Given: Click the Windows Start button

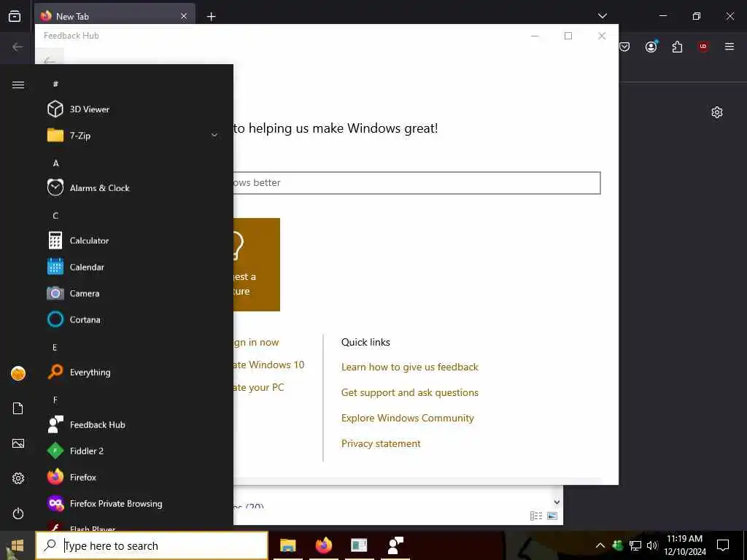Looking at the screenshot, I should pos(18,545).
